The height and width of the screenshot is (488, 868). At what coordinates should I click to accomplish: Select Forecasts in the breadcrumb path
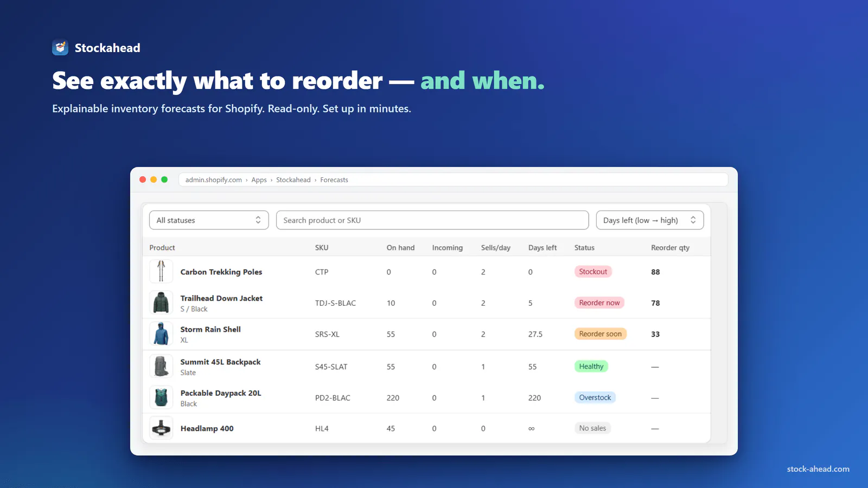click(334, 180)
